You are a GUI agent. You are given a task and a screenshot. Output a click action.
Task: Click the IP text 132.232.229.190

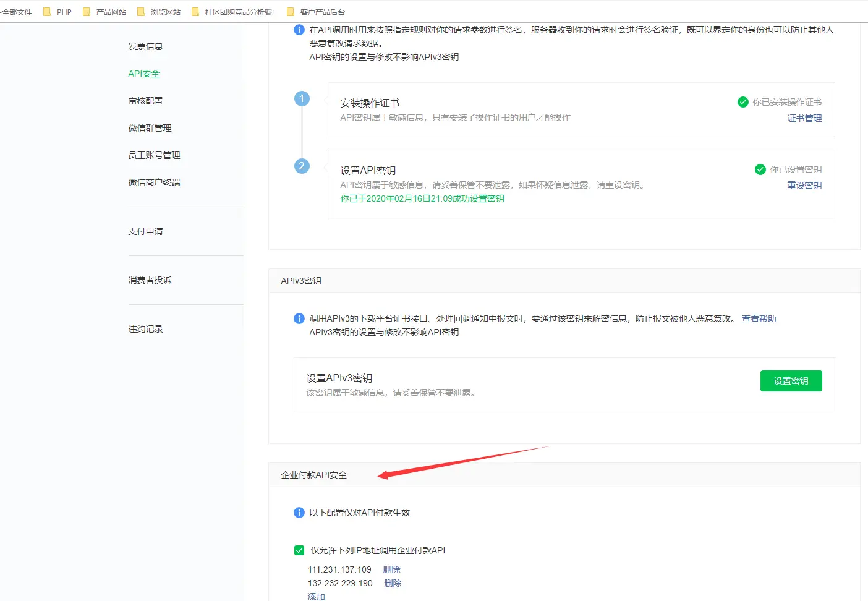pos(340,583)
